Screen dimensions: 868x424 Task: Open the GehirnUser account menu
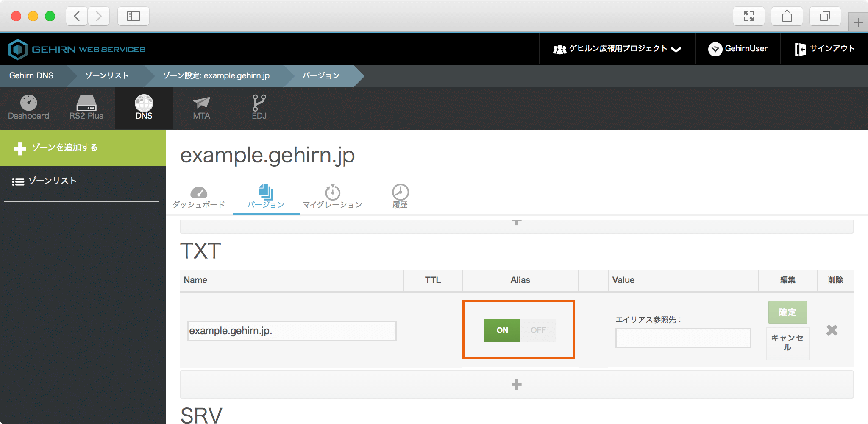(738, 49)
